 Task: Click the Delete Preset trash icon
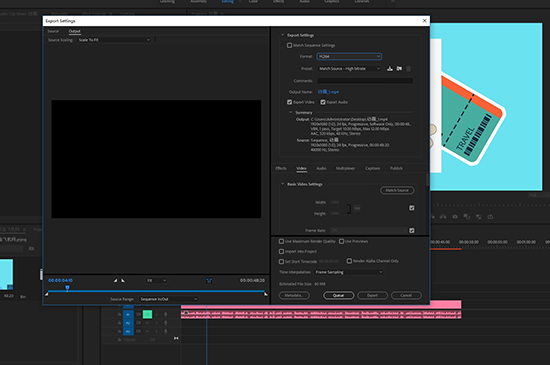pyautogui.click(x=408, y=69)
